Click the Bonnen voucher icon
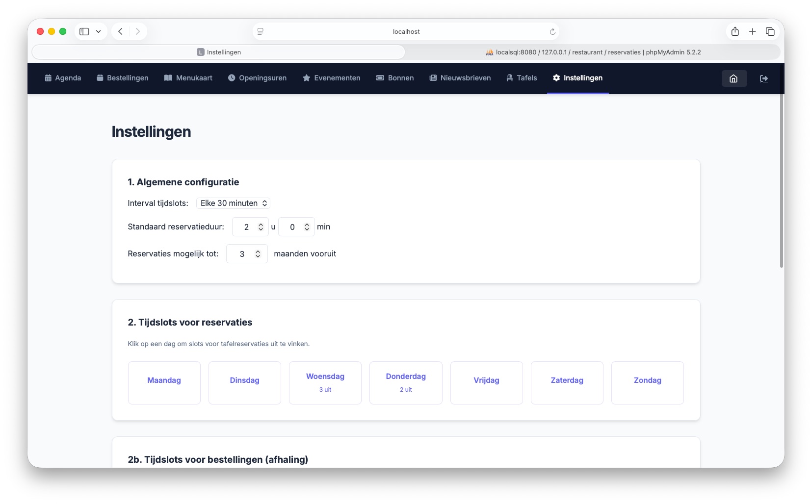 [x=380, y=78]
